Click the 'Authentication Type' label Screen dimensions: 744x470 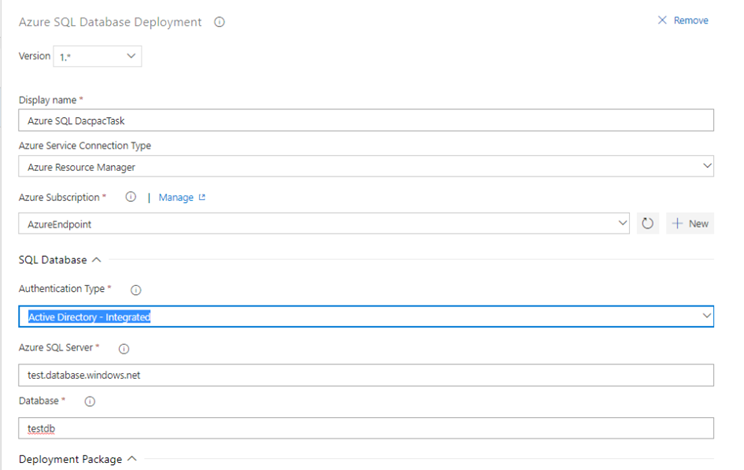tap(62, 289)
